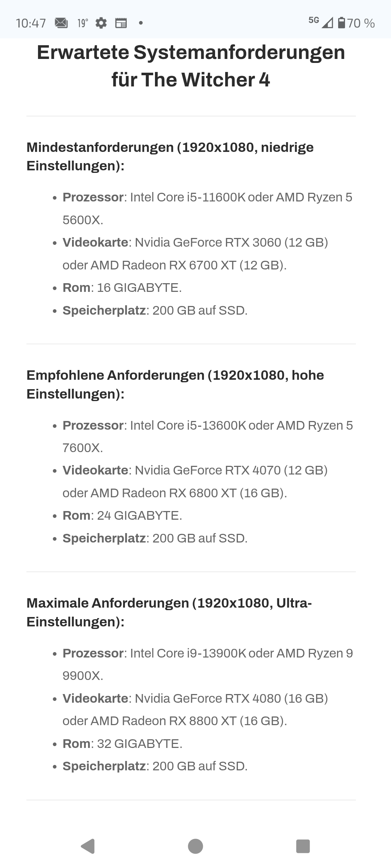Viewport: 391px width, 868px height.
Task: Tap the Rom 24 GIGABYTE entry
Action: tap(122, 515)
